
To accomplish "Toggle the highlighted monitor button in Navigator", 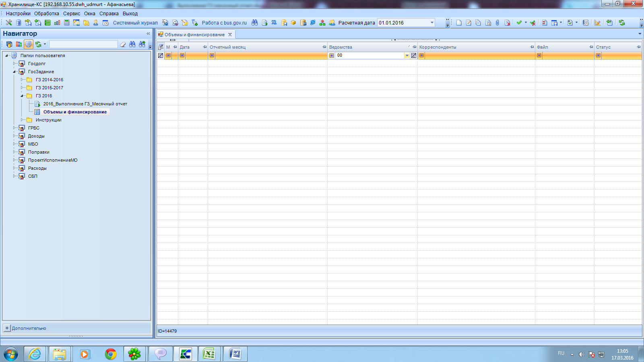I will 28,44.
